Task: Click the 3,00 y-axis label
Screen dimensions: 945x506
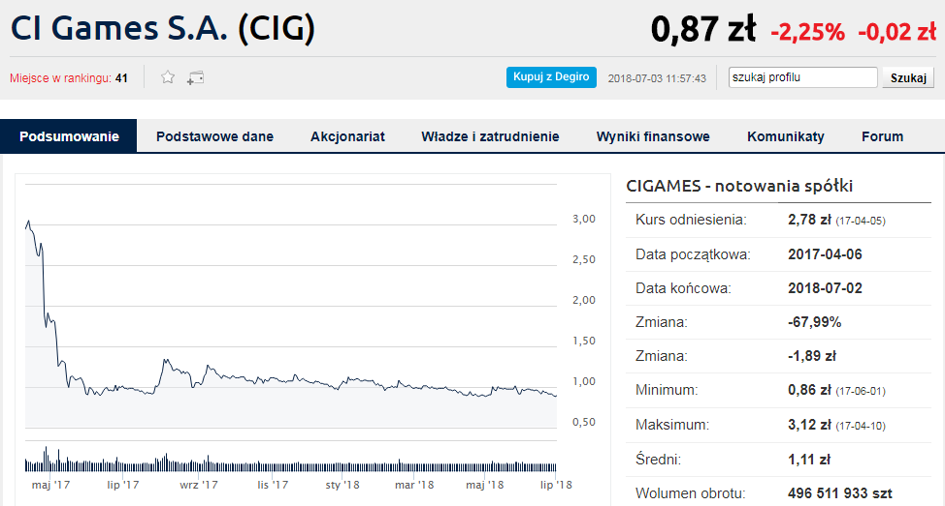Action: pos(584,219)
